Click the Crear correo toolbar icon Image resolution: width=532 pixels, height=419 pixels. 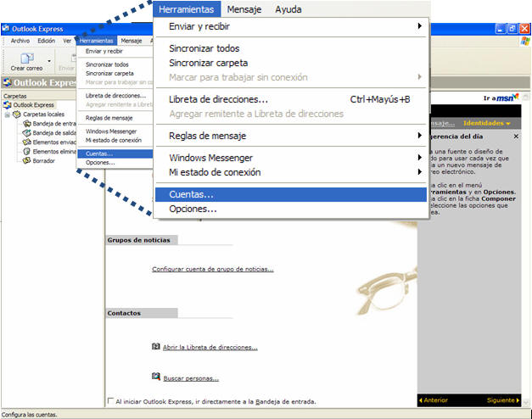point(27,59)
